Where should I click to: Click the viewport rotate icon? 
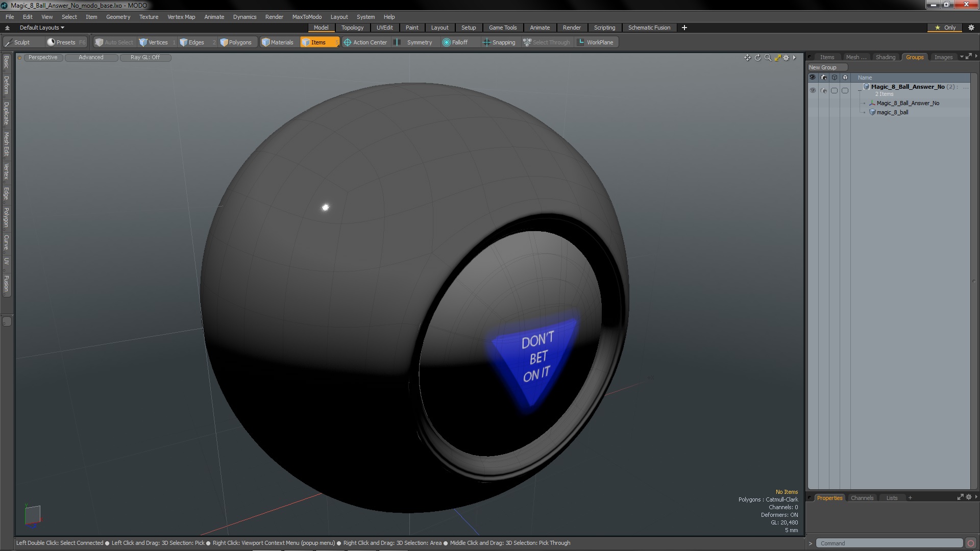click(757, 58)
